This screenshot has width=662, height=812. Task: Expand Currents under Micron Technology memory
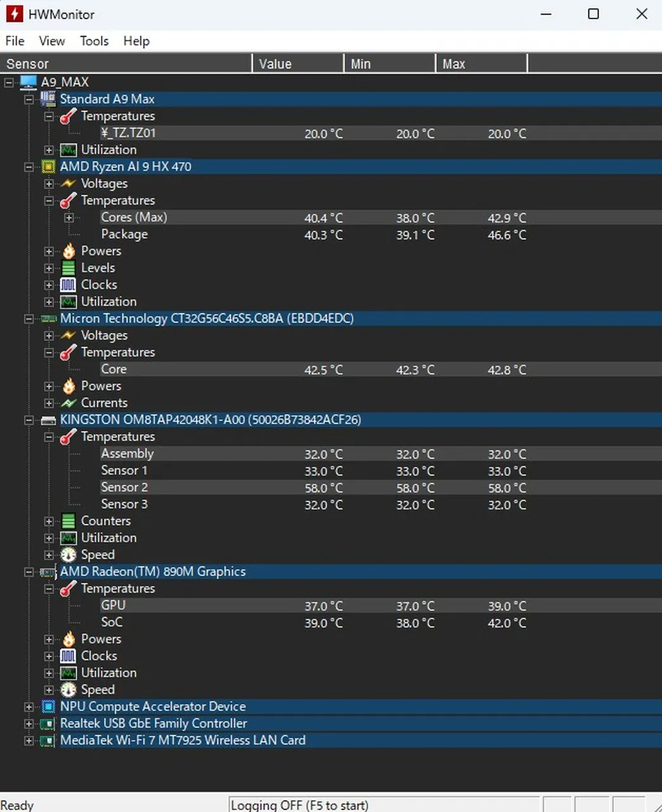49,403
